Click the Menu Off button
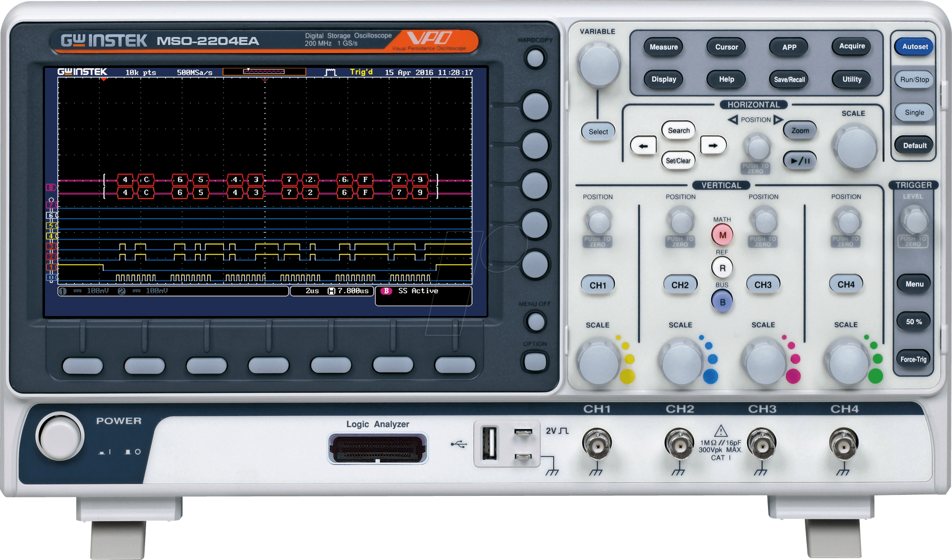The image size is (952, 560). [535, 322]
